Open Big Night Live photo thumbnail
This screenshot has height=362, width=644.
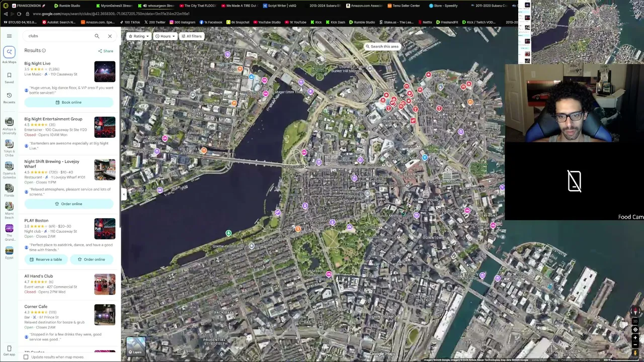point(105,71)
